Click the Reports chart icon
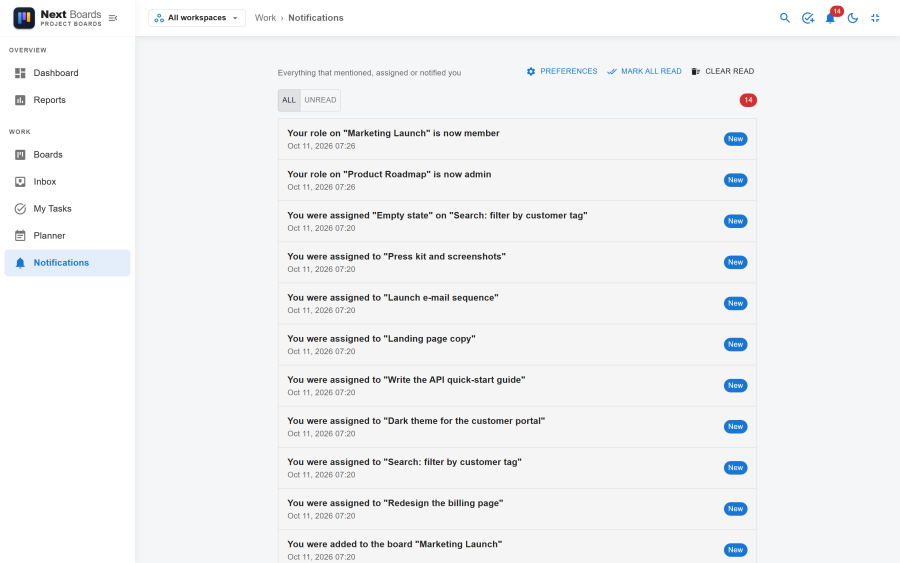 coord(20,100)
